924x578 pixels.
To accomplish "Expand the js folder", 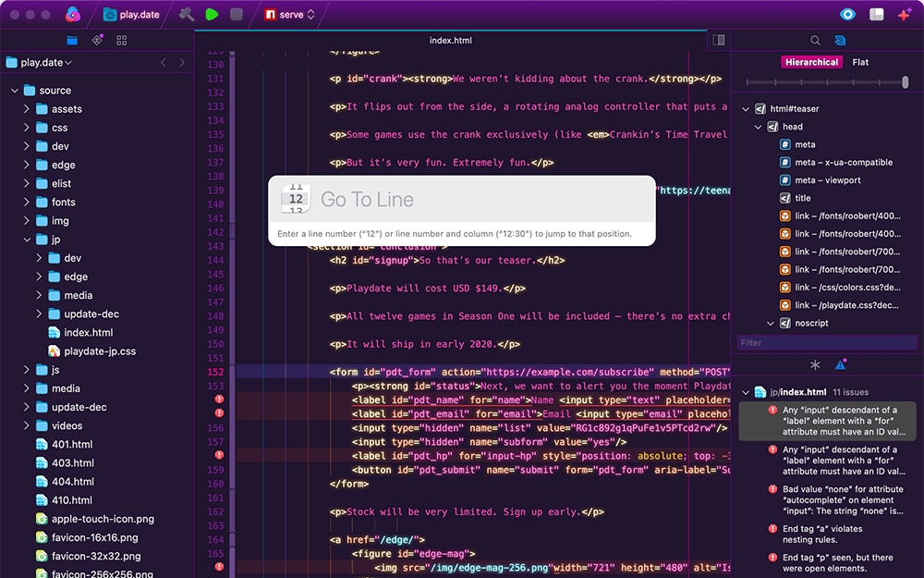I will click(x=27, y=370).
